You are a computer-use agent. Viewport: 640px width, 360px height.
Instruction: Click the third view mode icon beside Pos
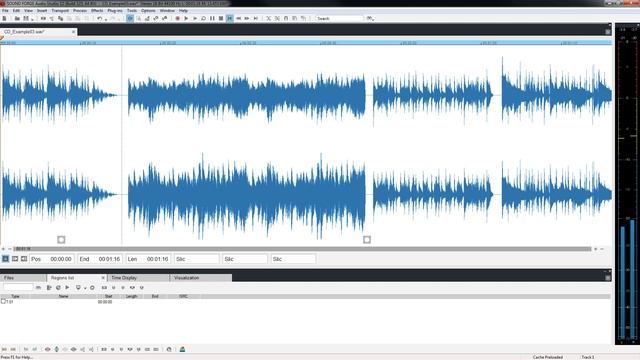24,259
